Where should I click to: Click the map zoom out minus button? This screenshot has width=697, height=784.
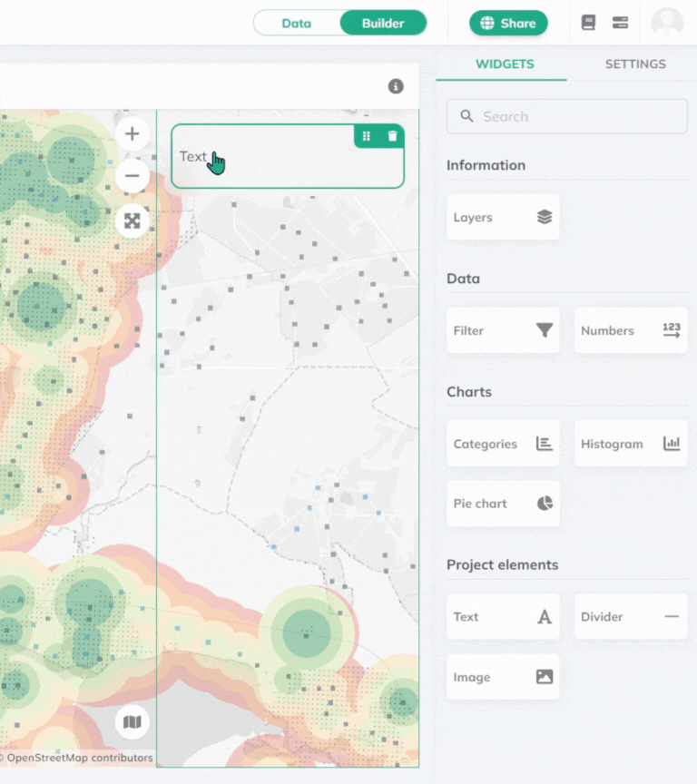point(133,176)
